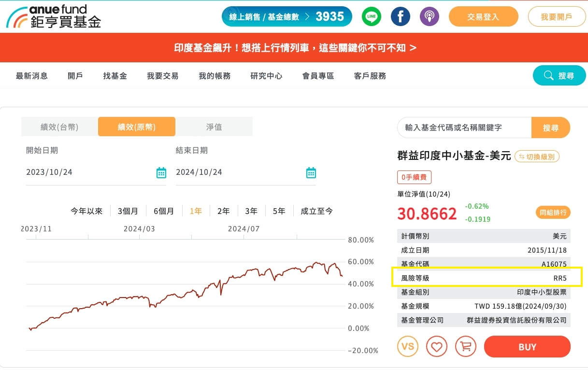
Task: Click the 切換級別 switch class button
Action: [537, 157]
